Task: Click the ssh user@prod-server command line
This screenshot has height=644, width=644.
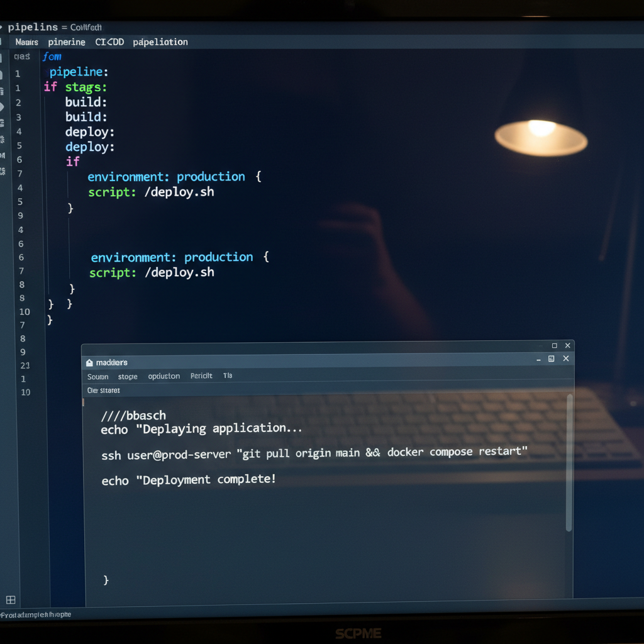Action: (x=314, y=453)
